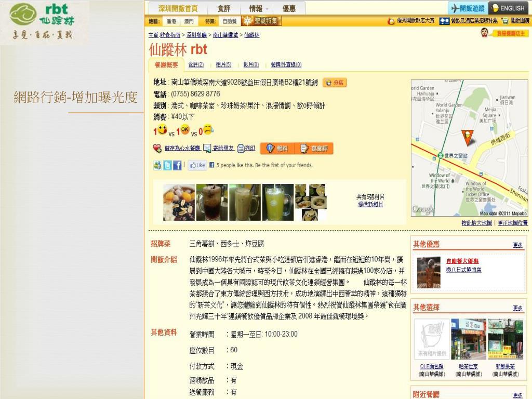Open the 哈茶世家 restaurant link
The height and width of the screenshot is (399, 532).
click(469, 366)
